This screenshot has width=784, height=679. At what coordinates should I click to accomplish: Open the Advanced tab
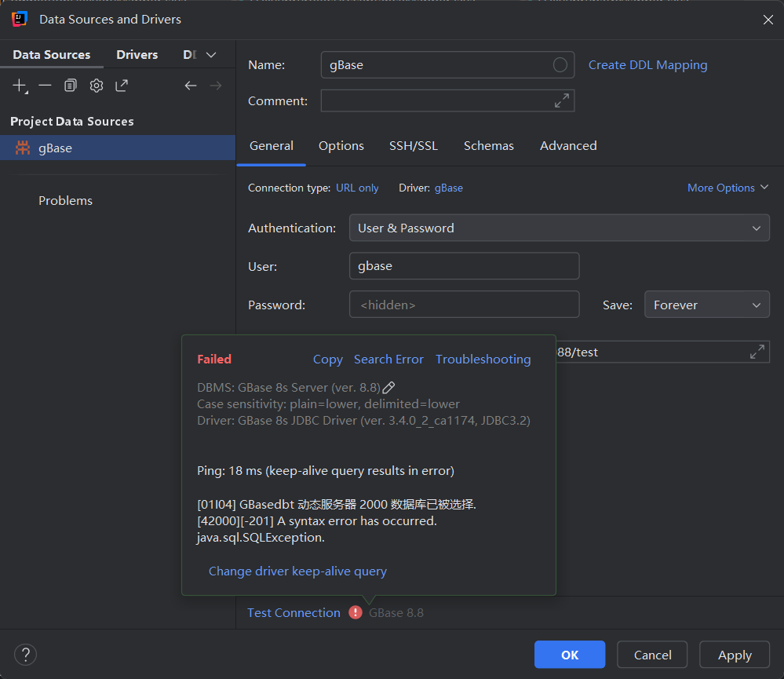568,145
